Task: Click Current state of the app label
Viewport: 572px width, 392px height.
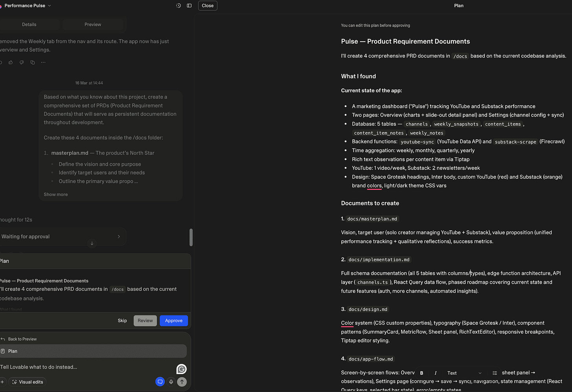Action: [371, 91]
